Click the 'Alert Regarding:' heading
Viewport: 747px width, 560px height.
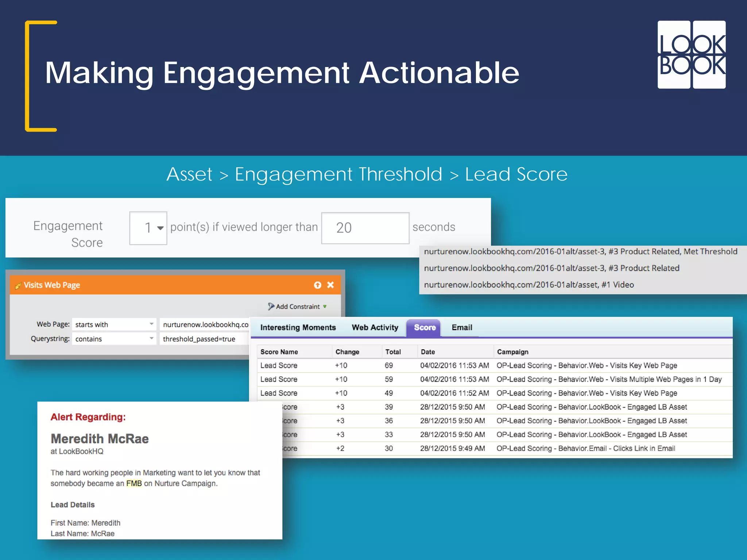tap(88, 417)
